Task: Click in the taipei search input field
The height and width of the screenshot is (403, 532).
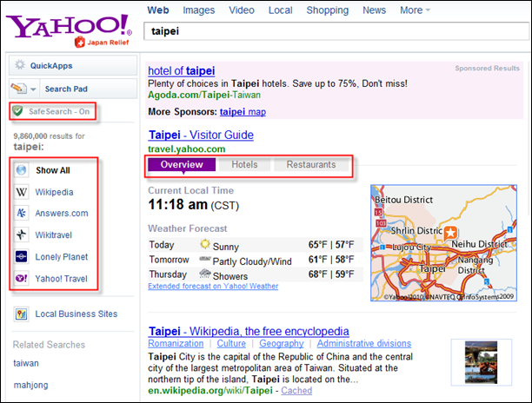Action: tap(336, 31)
